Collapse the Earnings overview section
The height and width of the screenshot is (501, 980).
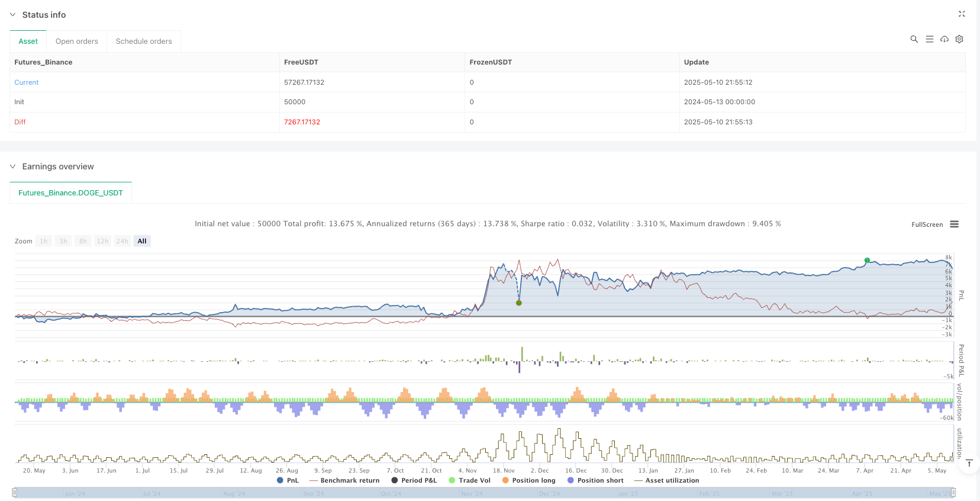[12, 167]
